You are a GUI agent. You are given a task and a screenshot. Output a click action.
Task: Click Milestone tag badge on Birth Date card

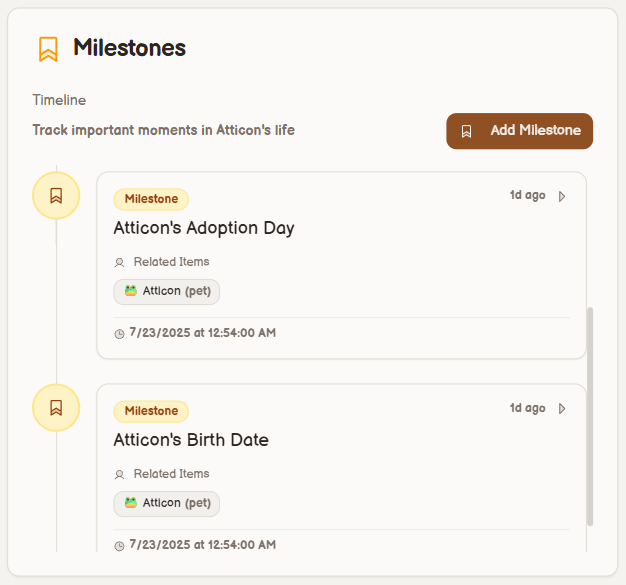point(151,411)
